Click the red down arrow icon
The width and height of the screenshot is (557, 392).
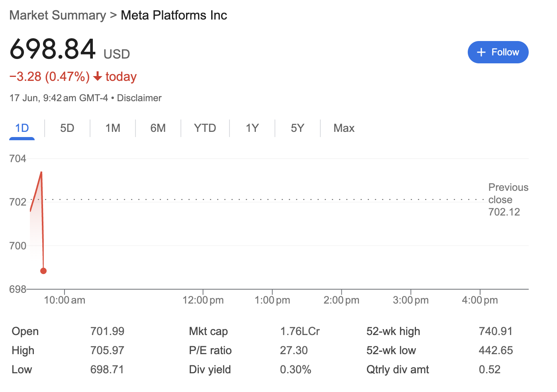(98, 76)
